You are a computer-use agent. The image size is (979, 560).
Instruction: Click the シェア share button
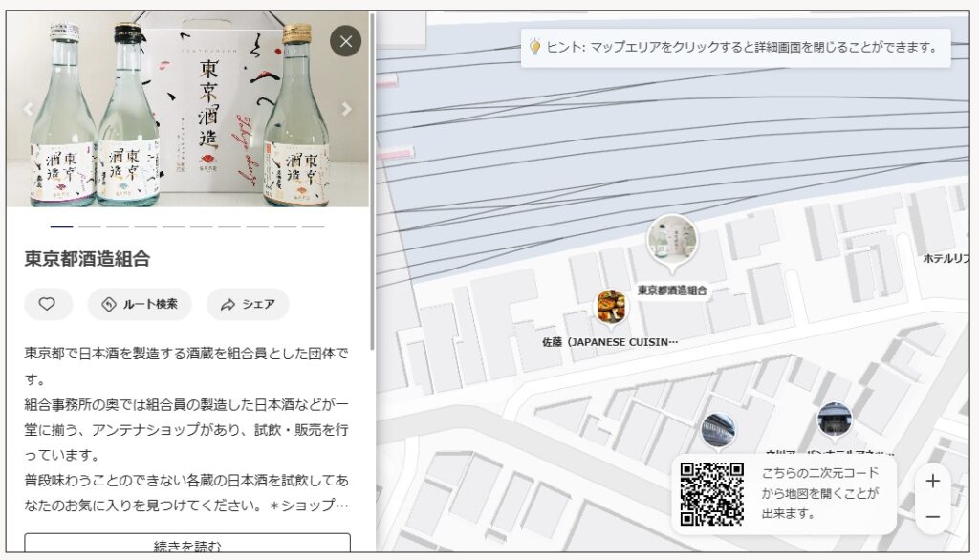point(248,304)
